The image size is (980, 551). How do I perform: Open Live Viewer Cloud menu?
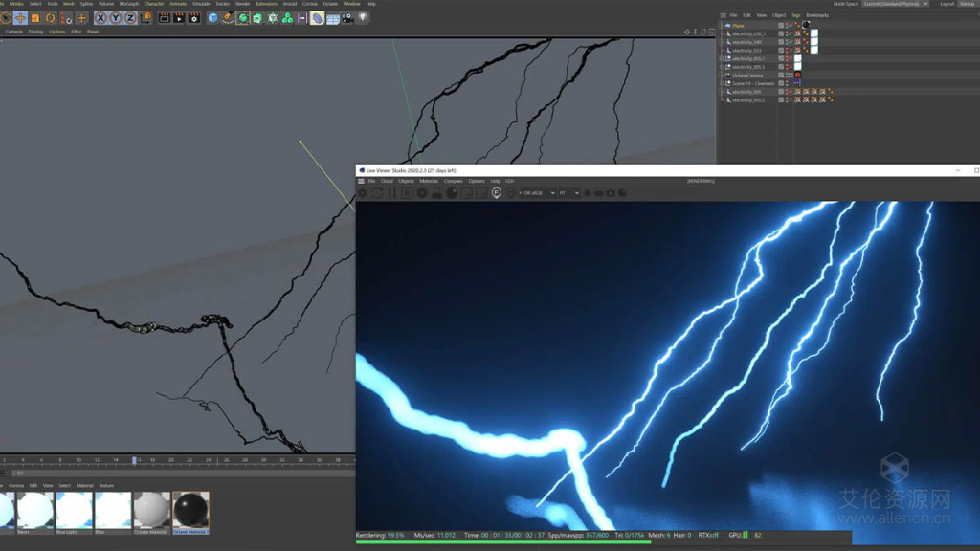pyautogui.click(x=387, y=181)
